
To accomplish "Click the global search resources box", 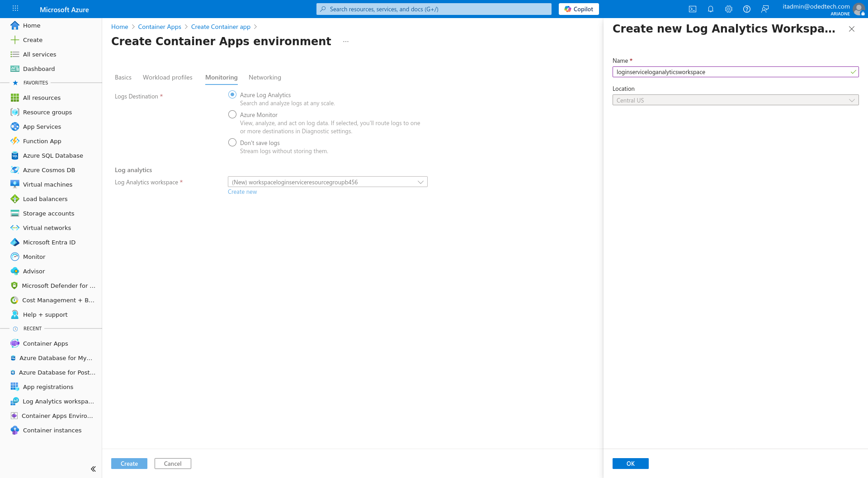I will pos(434,9).
